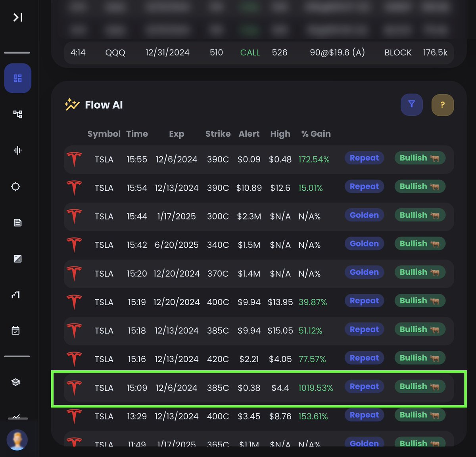Select the 420C strike cell
The image size is (476, 457).
pyautogui.click(x=218, y=359)
